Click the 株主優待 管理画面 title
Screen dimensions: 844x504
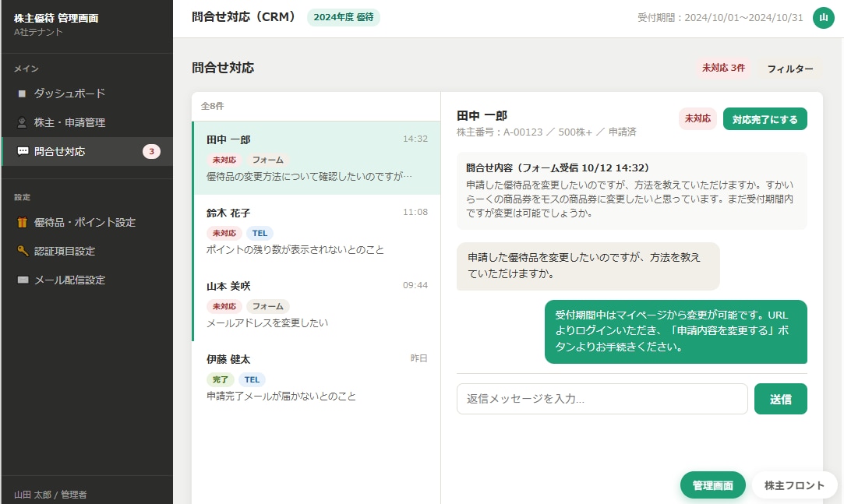click(x=56, y=18)
